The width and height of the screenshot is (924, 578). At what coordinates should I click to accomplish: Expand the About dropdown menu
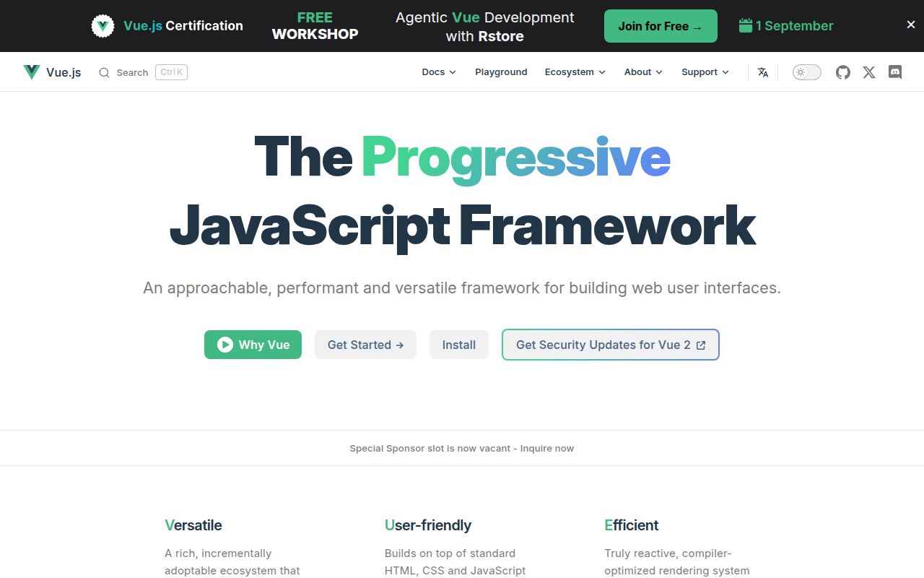[x=643, y=72]
